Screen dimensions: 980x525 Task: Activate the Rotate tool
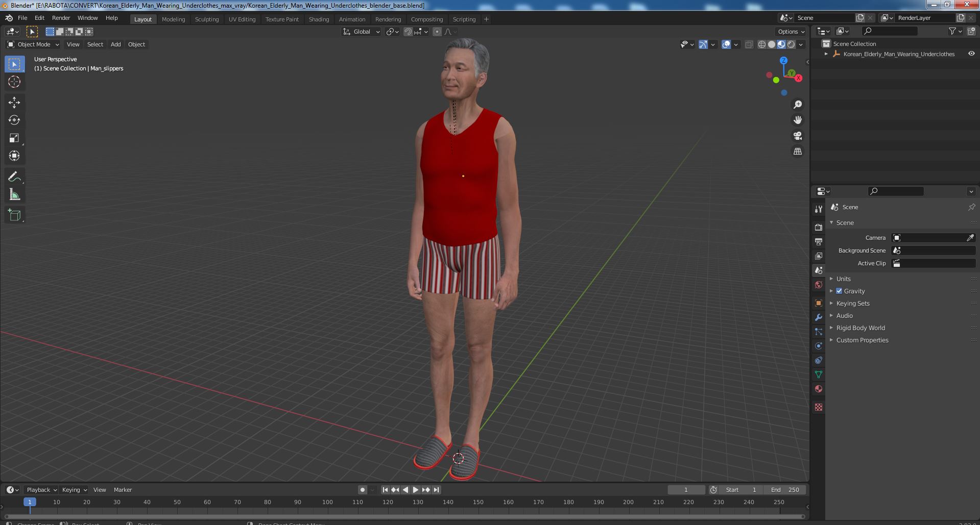pyautogui.click(x=14, y=120)
